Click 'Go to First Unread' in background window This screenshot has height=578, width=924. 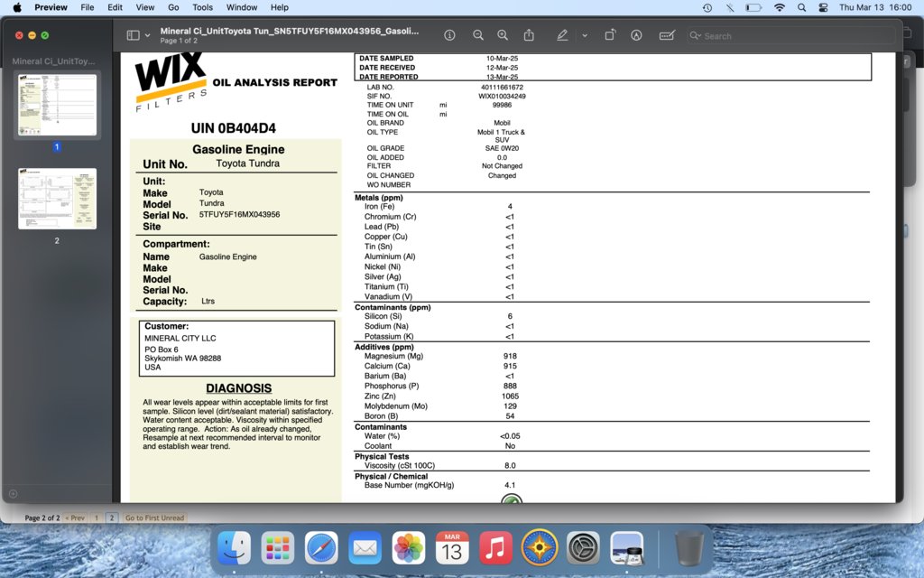[x=154, y=517]
